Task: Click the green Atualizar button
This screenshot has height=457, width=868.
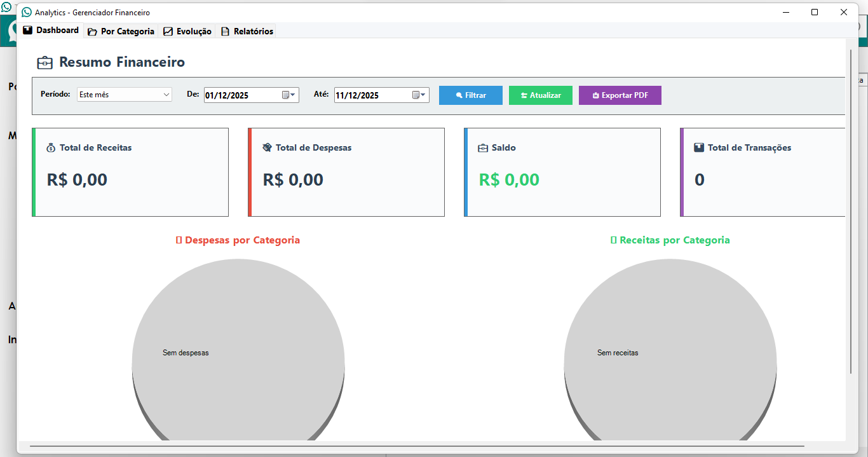Action: click(x=541, y=95)
